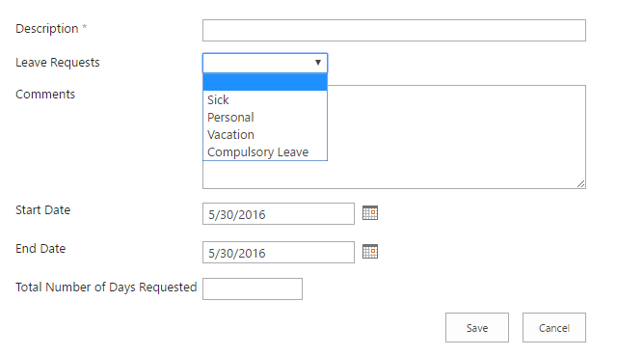Pick Compulsory Leave from the list
Viewport: 644px width, 356px height.
pyautogui.click(x=265, y=151)
